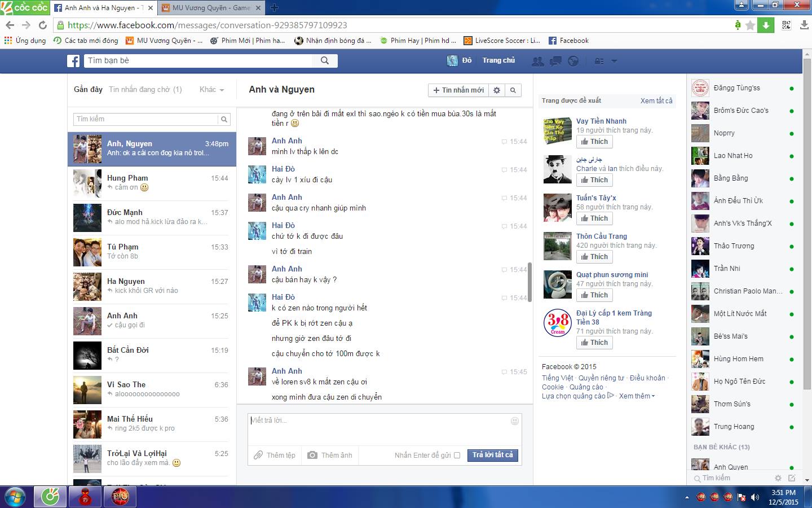
Task: Click the conversation actions gear icon
Action: click(497, 90)
